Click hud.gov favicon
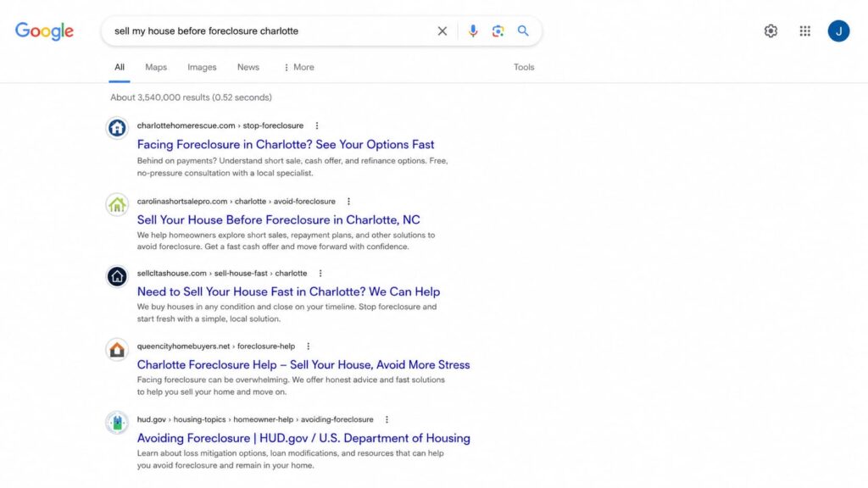The height and width of the screenshot is (488, 868). [117, 423]
